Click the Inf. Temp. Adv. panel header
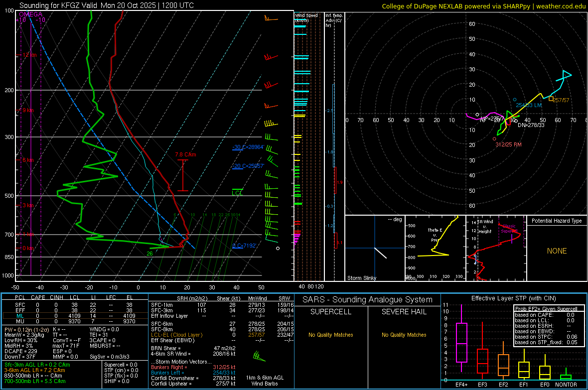The width and height of the screenshot is (588, 390). pyautogui.click(x=334, y=20)
